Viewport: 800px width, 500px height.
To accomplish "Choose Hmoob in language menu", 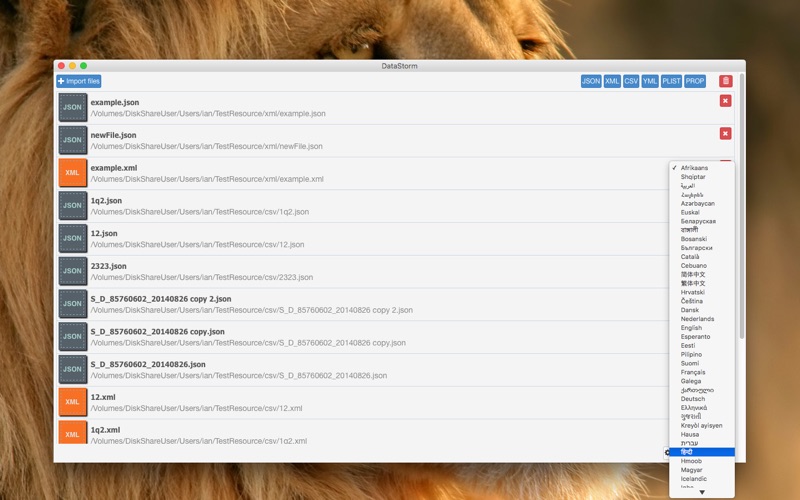I will 702,461.
